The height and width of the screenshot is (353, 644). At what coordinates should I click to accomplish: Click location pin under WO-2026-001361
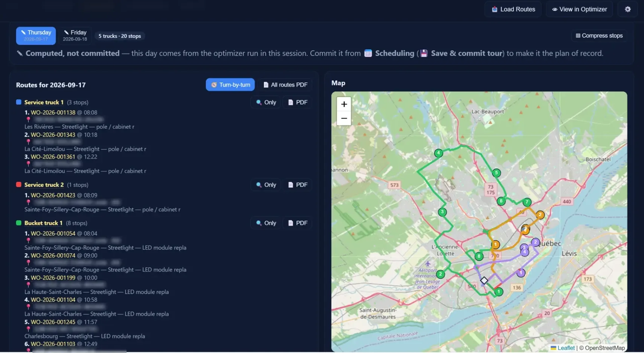pyautogui.click(x=28, y=164)
